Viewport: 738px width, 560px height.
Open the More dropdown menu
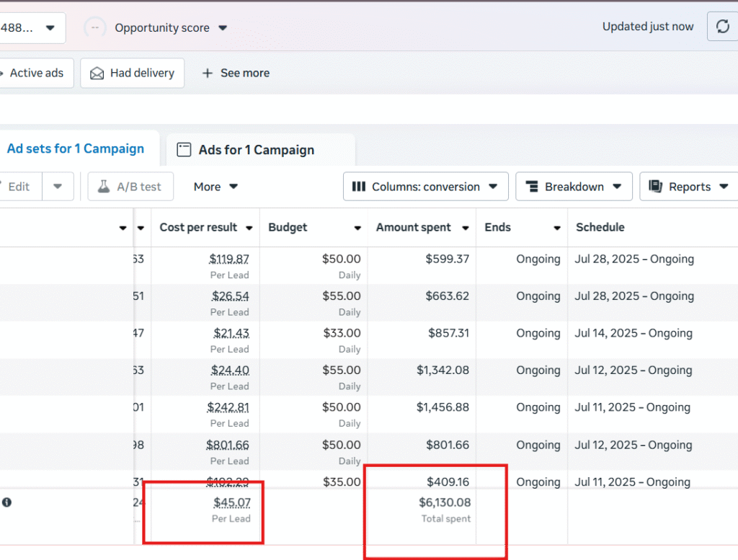pos(215,187)
